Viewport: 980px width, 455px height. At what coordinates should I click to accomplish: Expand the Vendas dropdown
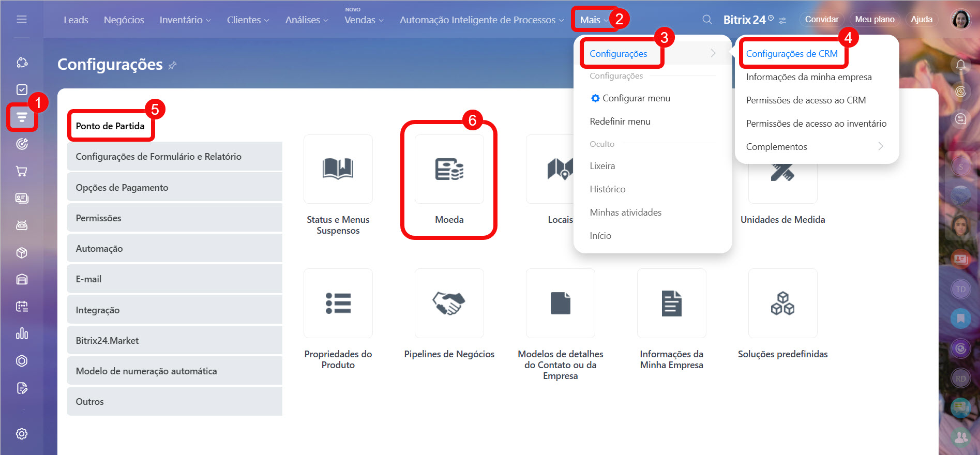point(364,20)
